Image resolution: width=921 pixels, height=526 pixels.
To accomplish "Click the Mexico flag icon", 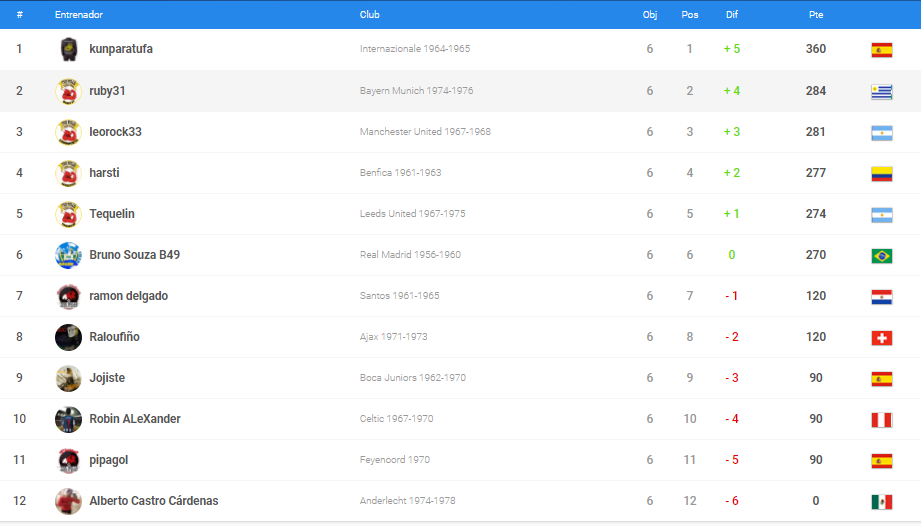I will tap(881, 502).
